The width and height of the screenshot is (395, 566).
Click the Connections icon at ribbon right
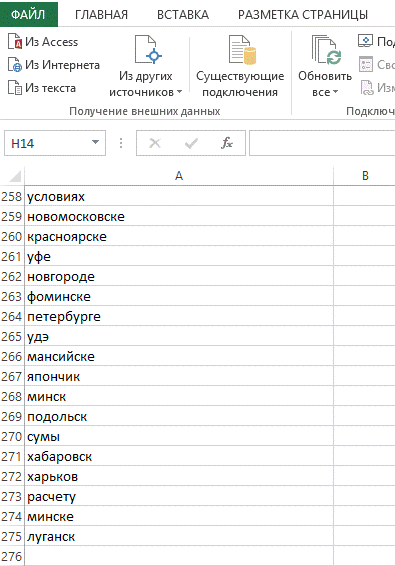[x=365, y=41]
